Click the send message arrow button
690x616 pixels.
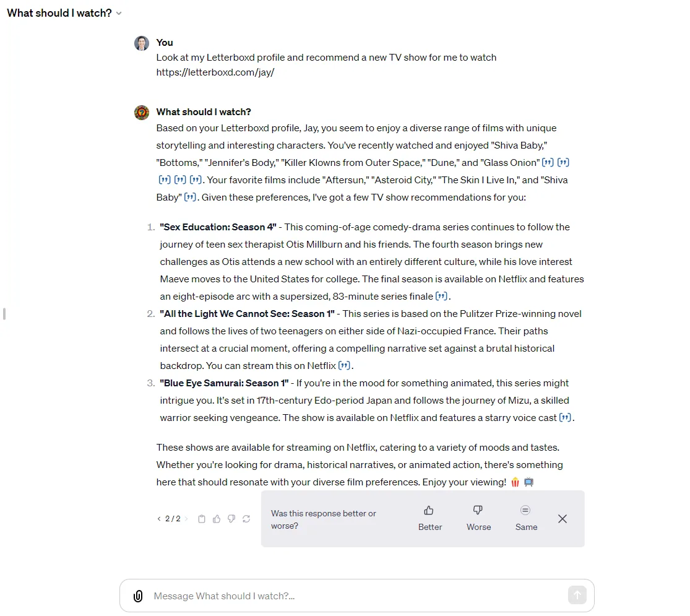click(577, 596)
